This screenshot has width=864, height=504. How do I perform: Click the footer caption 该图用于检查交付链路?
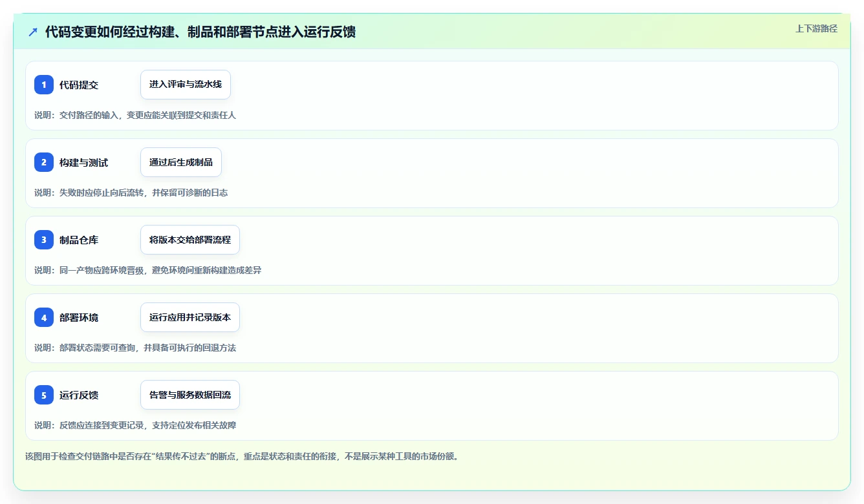coord(241,456)
